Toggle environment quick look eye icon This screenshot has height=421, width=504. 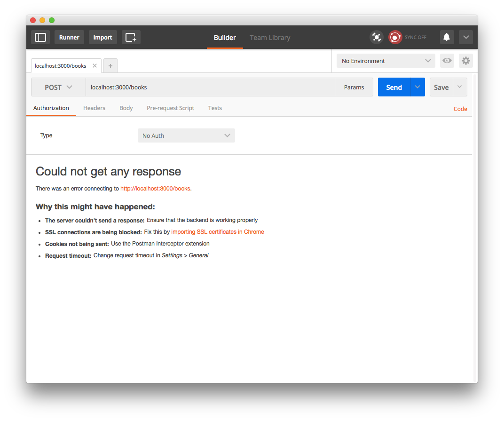pos(447,61)
